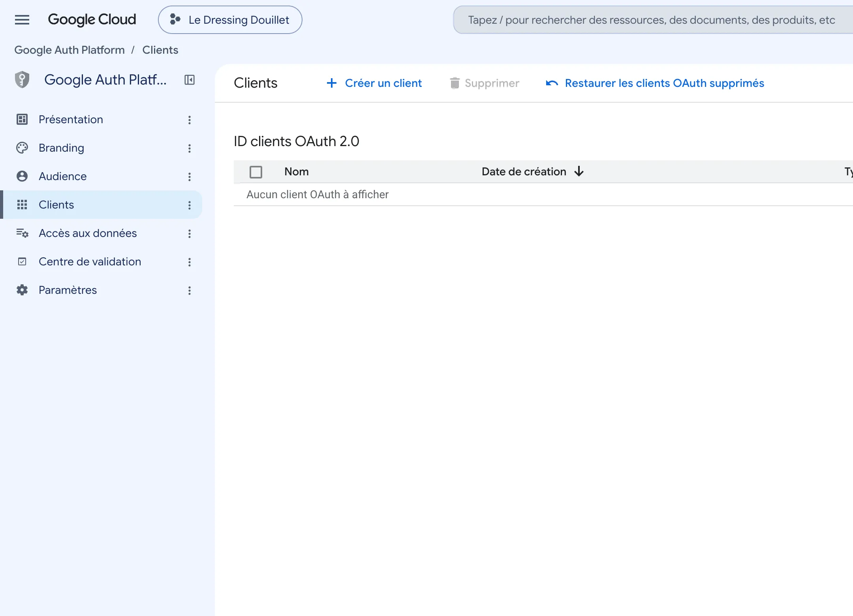Click the Clients grid icon

pos(22,205)
